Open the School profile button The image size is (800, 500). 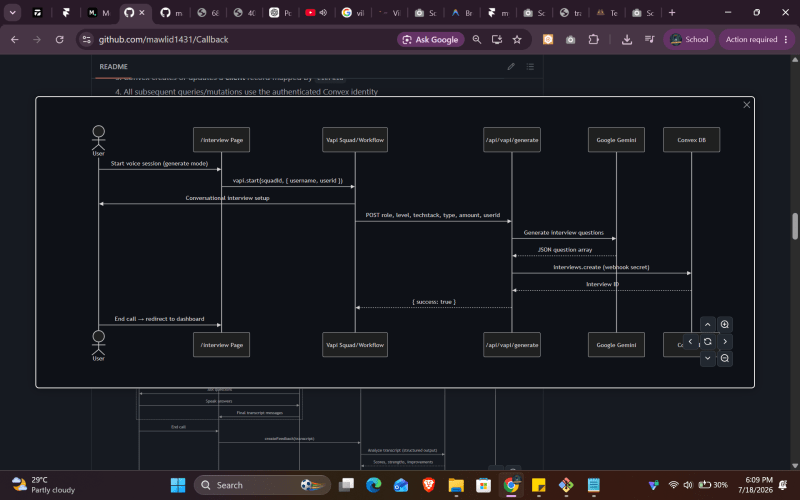coord(689,39)
